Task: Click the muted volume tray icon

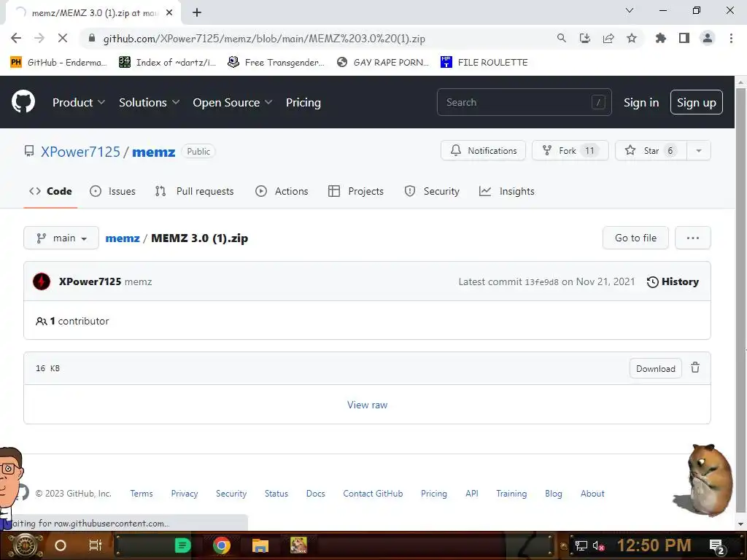Action: pos(598,545)
